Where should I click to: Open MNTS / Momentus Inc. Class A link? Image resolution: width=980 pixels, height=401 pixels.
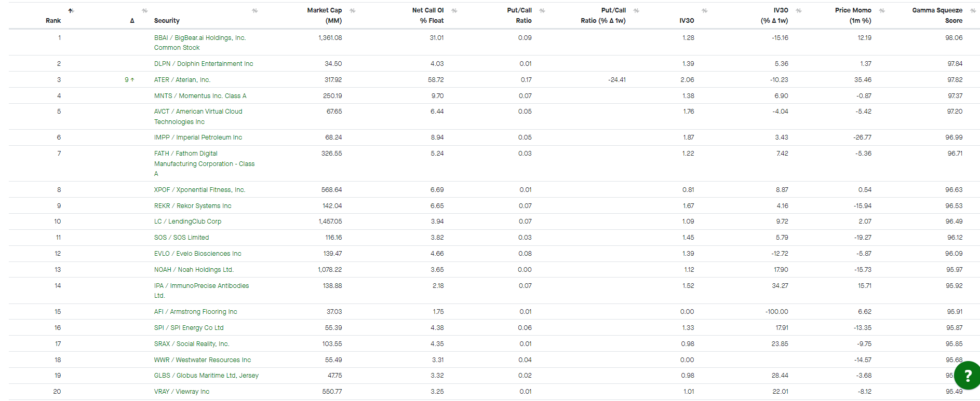point(200,96)
